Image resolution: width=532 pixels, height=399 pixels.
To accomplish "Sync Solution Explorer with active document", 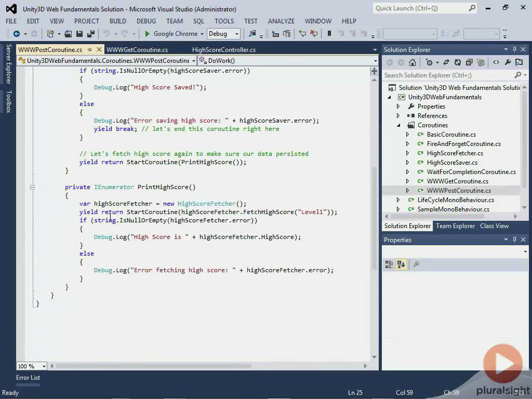I will (x=446, y=62).
